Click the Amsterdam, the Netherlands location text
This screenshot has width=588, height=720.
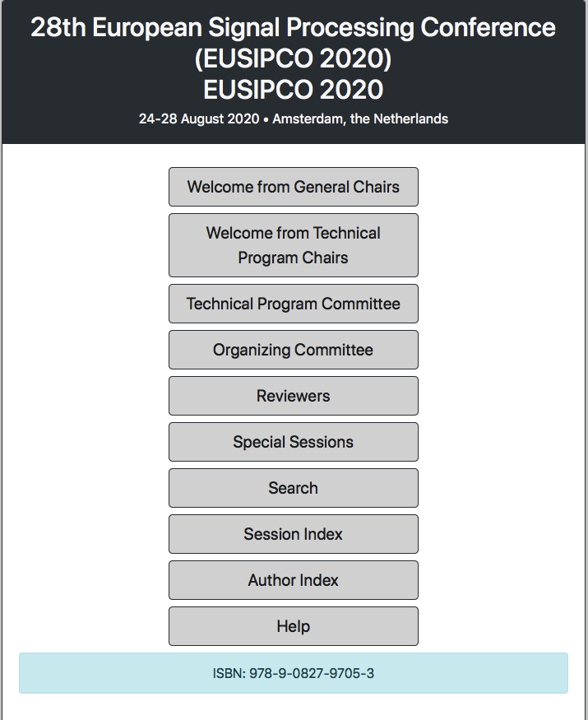[x=360, y=119]
